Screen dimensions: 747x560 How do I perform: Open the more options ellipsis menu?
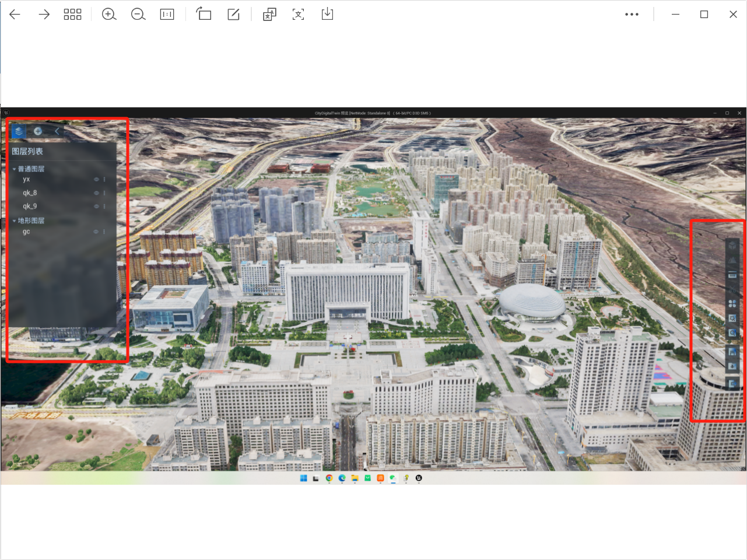pyautogui.click(x=632, y=15)
